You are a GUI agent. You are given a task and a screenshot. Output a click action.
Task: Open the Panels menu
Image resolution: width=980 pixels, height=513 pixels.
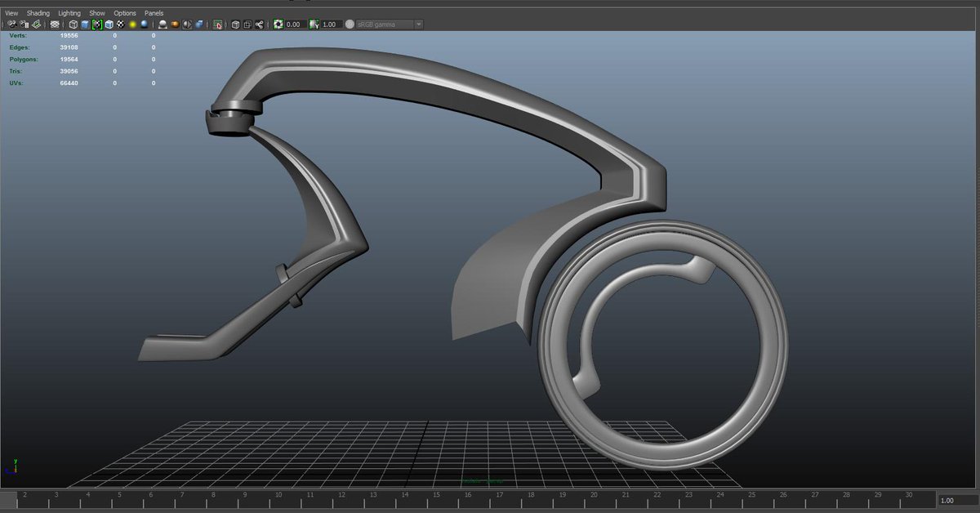pos(154,12)
